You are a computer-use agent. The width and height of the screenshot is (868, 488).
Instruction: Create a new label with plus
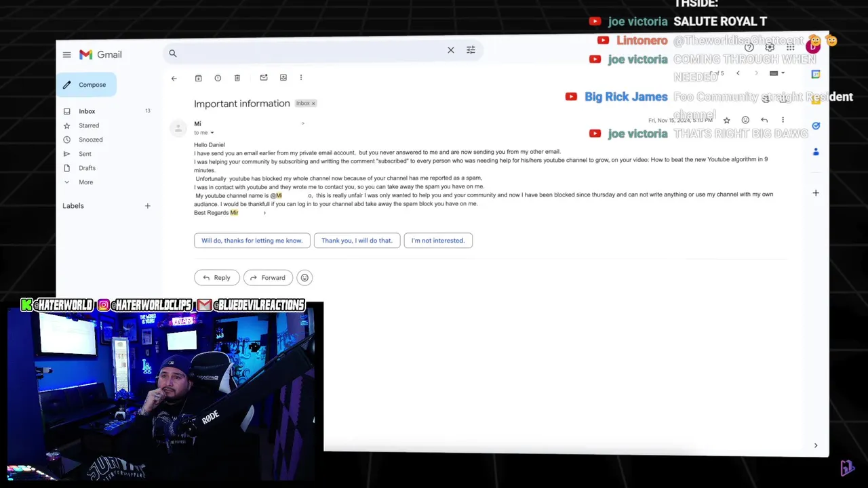pyautogui.click(x=147, y=206)
